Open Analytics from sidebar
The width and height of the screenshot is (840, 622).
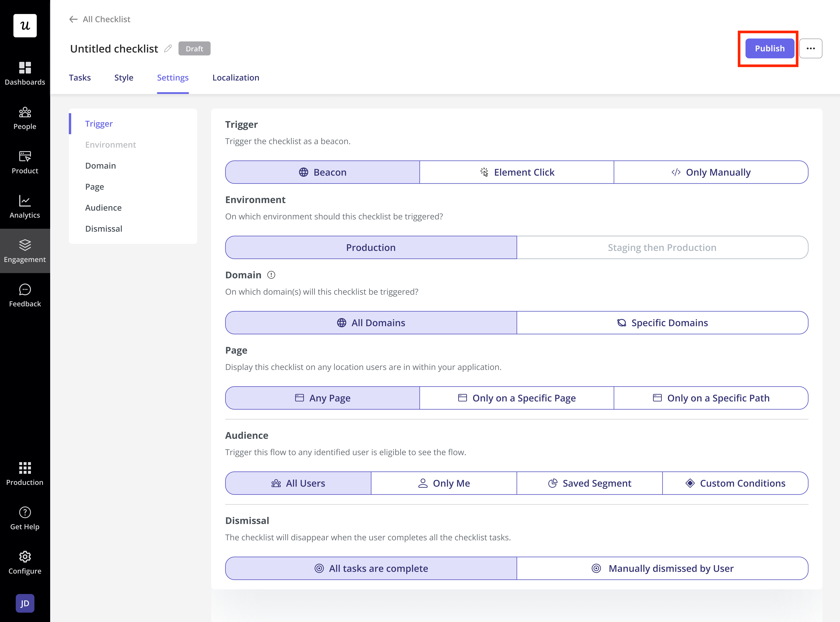(x=25, y=207)
